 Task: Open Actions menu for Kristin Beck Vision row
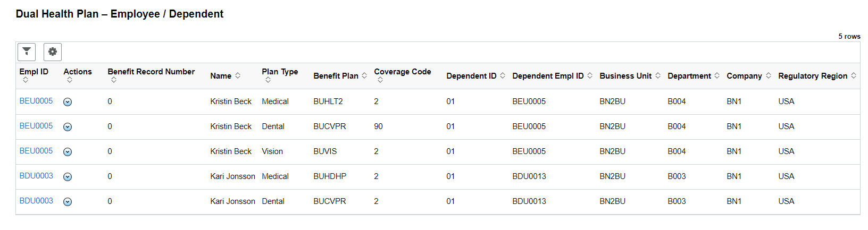[x=68, y=152]
